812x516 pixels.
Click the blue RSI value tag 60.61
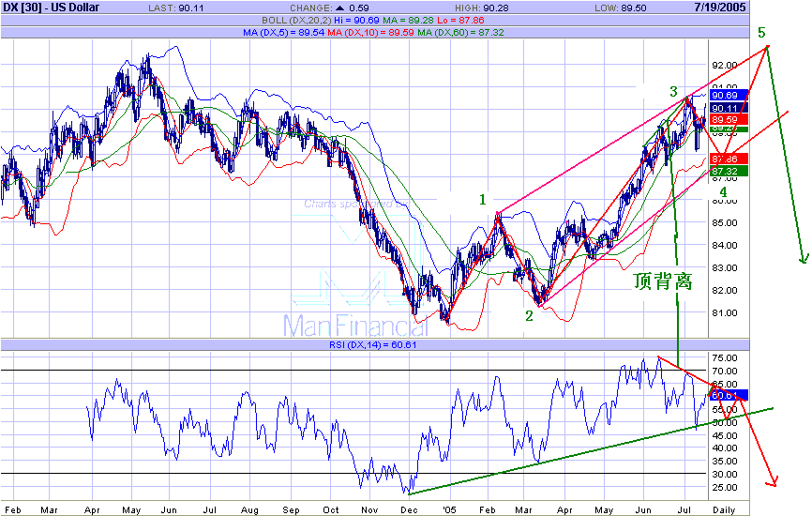729,395
